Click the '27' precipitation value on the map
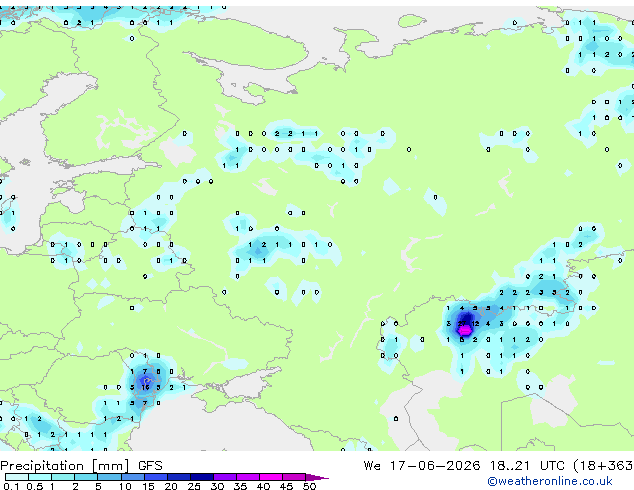Screen dimensions: 634x490 click(x=462, y=323)
